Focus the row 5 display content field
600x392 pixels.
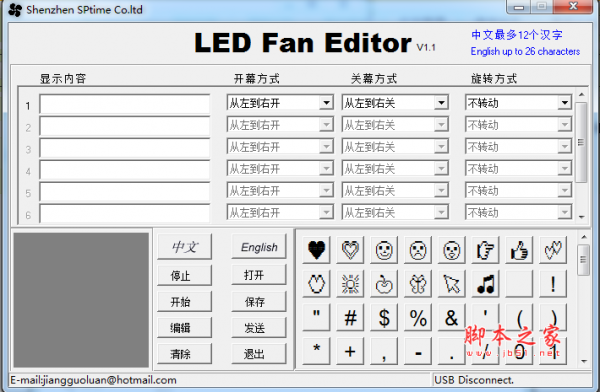tap(125, 192)
